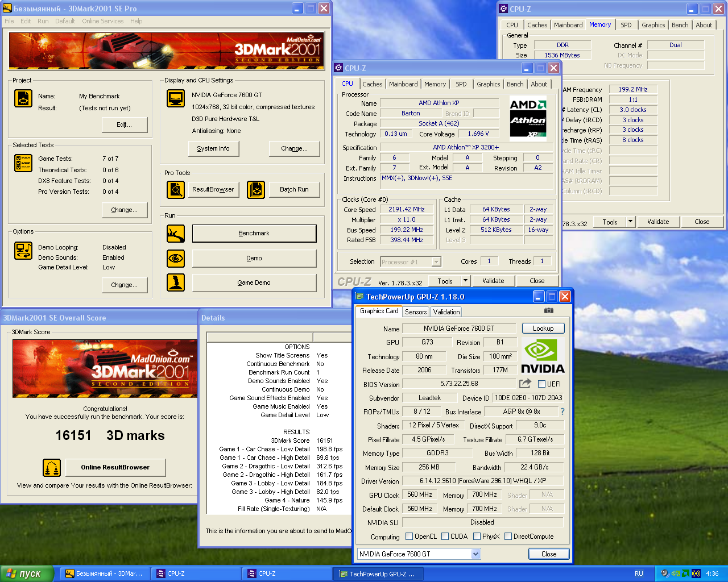Image resolution: width=728 pixels, height=582 pixels.
Task: Open the Help menu in 3DMark2001
Action: click(136, 21)
